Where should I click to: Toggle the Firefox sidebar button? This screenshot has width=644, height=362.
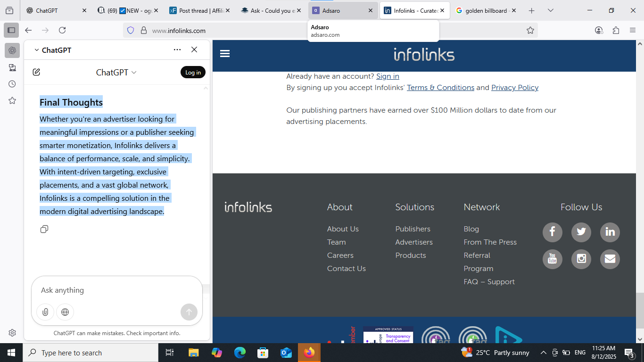11,30
